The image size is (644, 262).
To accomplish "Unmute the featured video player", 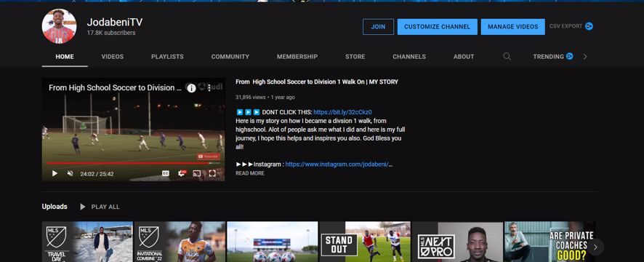I will (x=71, y=173).
